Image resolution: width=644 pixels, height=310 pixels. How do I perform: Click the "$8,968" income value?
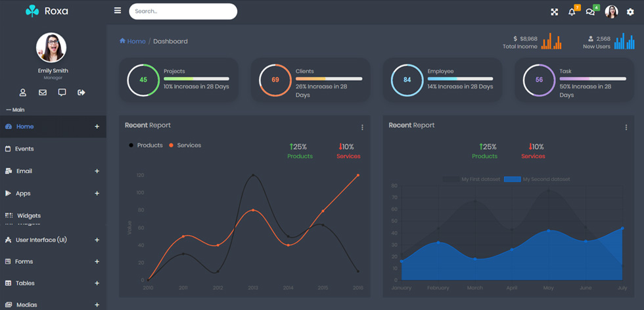tap(528, 39)
